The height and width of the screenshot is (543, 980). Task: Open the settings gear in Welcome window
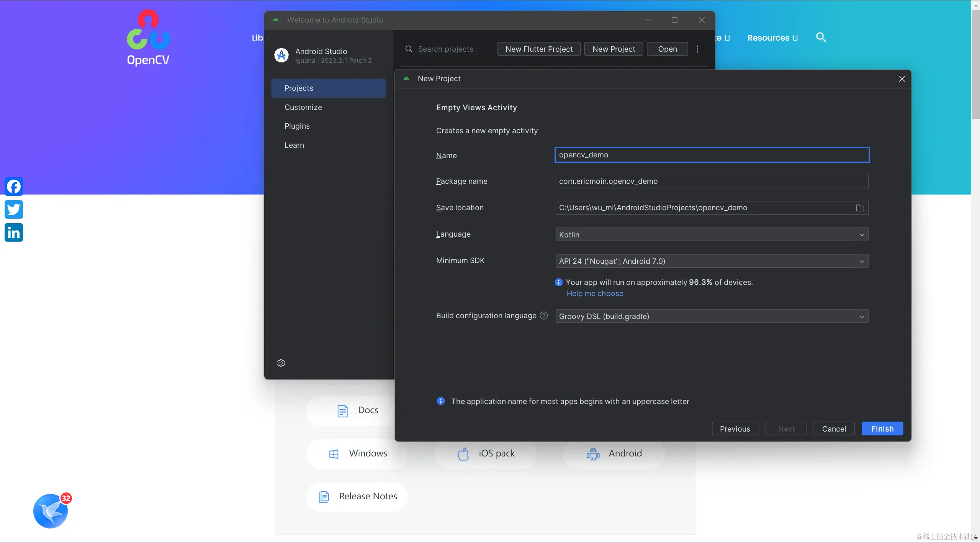[x=281, y=363]
